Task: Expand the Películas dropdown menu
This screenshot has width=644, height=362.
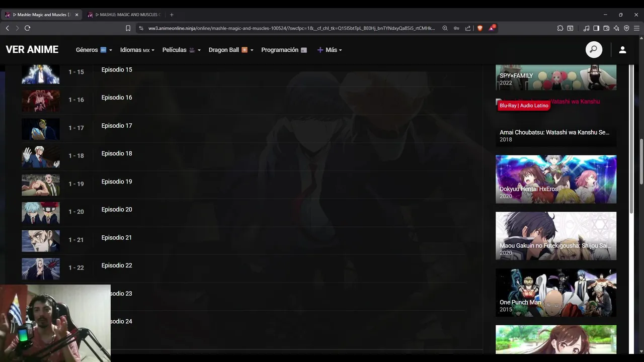Action: [x=182, y=50]
